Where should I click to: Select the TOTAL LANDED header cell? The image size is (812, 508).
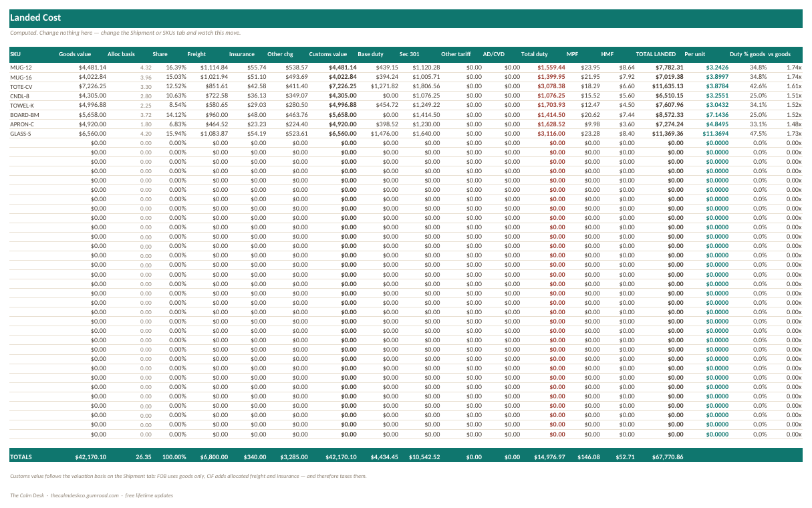pos(656,53)
